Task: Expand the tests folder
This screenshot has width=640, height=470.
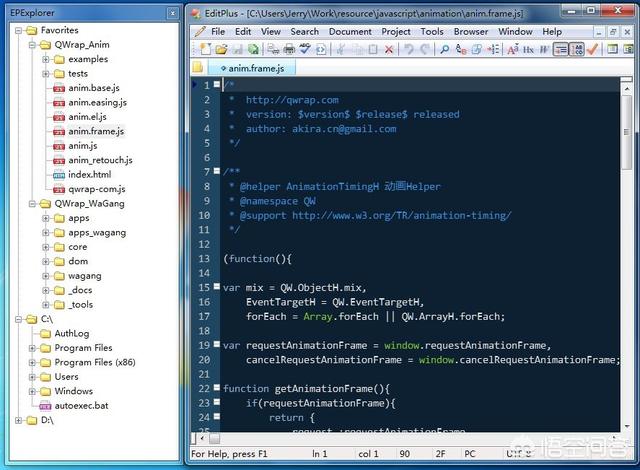Action: point(46,74)
